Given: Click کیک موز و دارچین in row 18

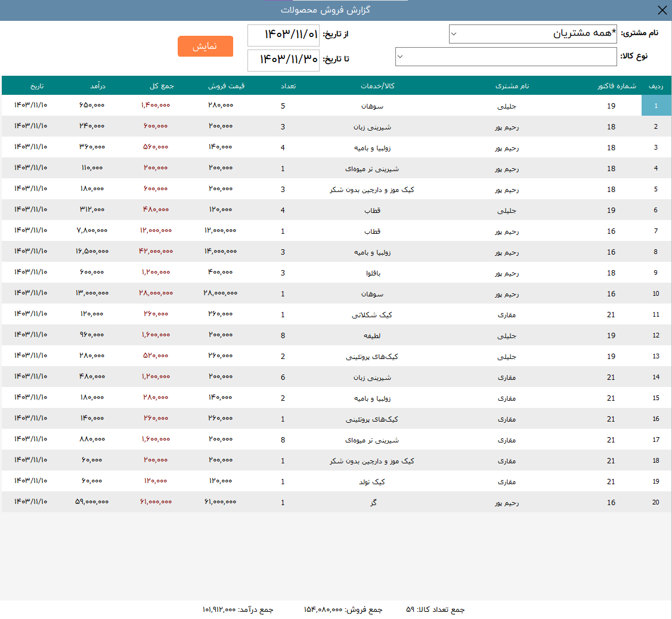Looking at the screenshot, I should click(372, 461).
